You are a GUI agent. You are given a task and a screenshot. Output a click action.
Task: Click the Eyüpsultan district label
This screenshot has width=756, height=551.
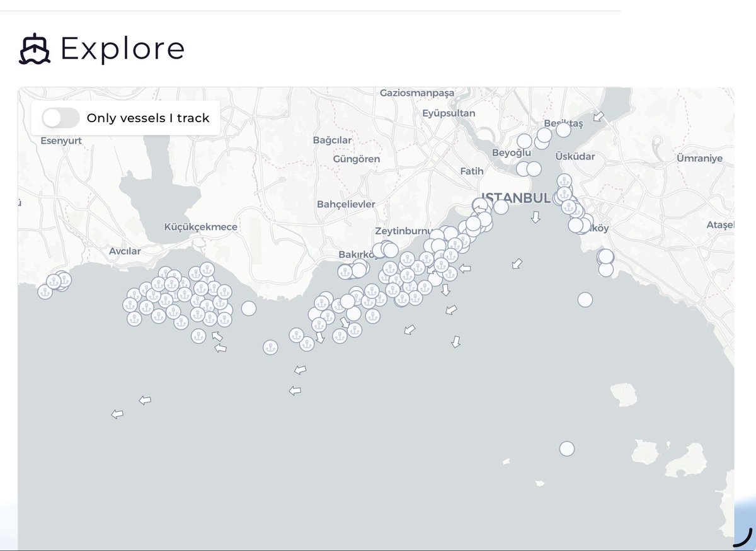coord(449,113)
